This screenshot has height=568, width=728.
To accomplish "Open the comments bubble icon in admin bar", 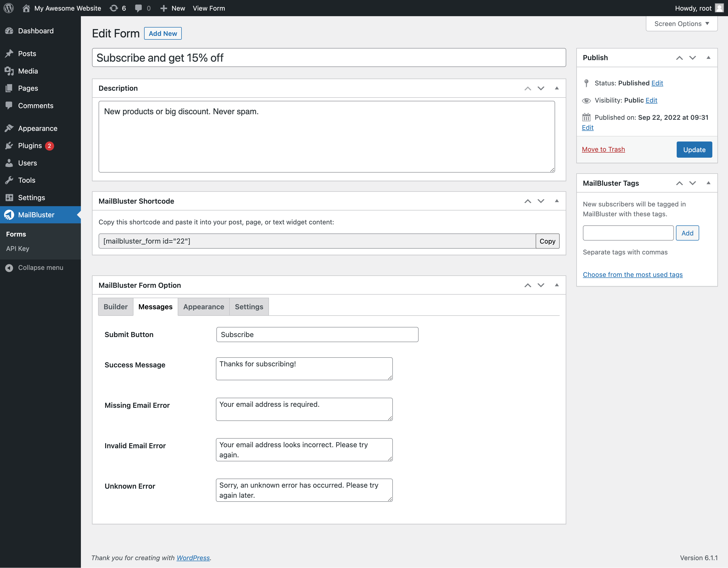I will (138, 8).
